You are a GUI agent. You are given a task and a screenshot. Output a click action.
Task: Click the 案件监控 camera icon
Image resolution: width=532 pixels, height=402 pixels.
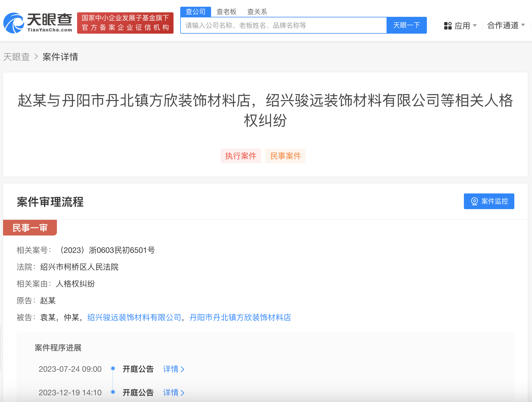pos(475,201)
